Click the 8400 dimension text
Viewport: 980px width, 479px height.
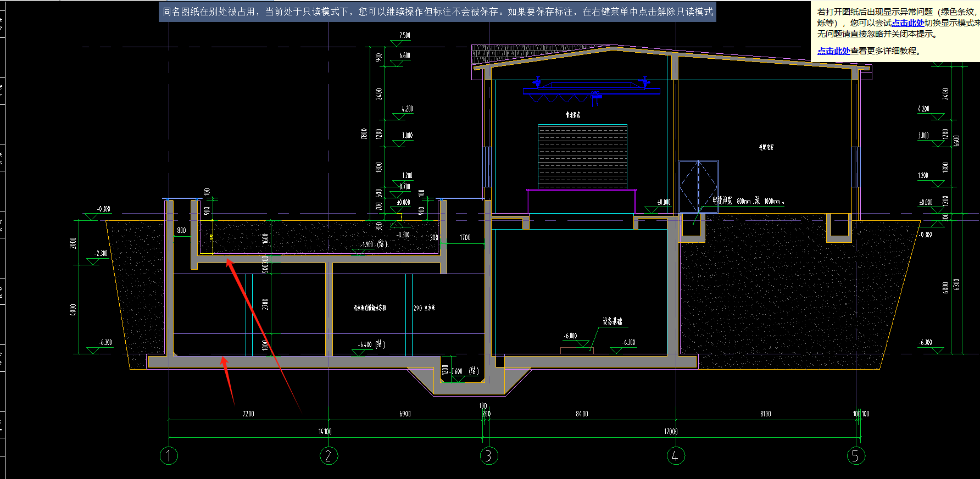(x=582, y=414)
